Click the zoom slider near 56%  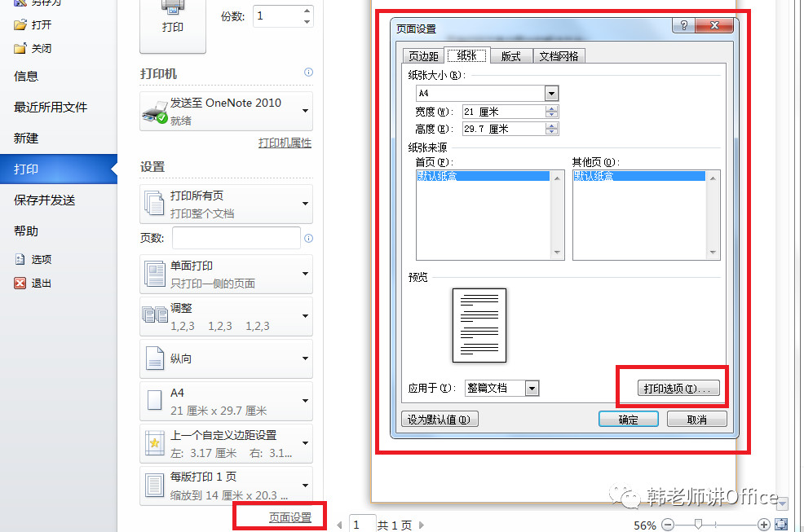(x=700, y=525)
